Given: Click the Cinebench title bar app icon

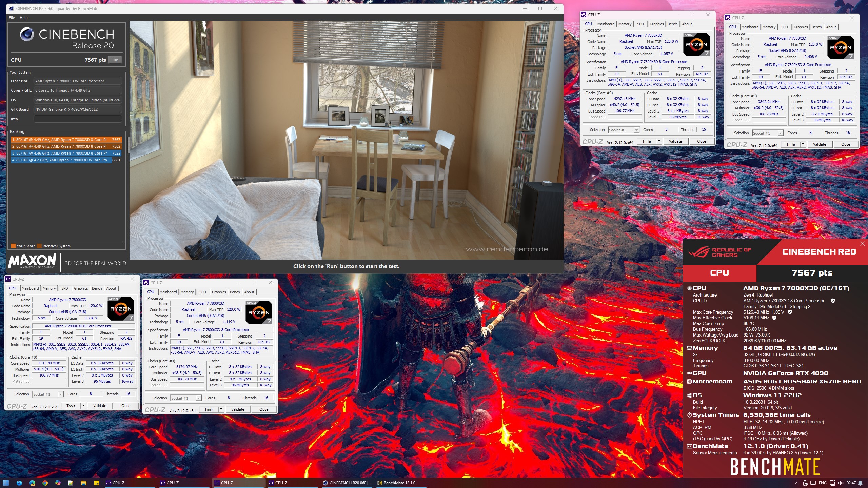Looking at the screenshot, I should coord(12,9).
